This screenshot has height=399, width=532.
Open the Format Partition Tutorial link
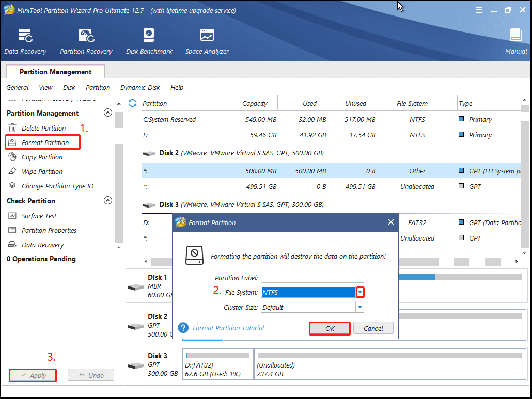(228, 328)
